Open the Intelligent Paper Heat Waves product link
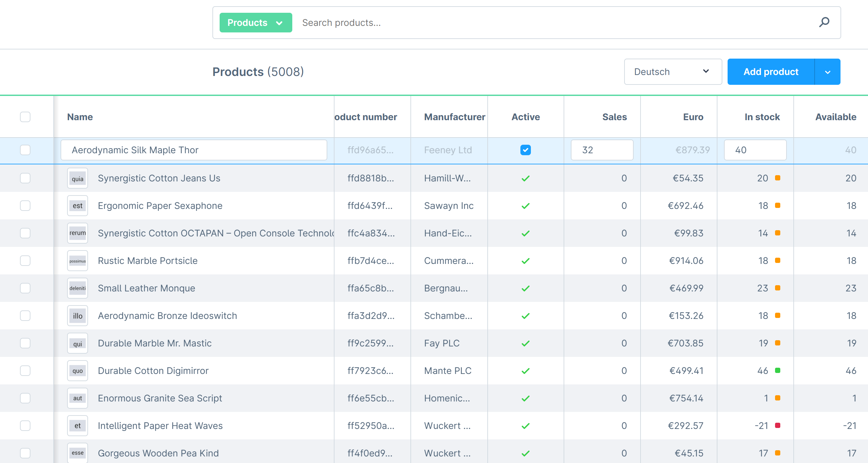Viewport: 868px width, 463px height. tap(160, 425)
